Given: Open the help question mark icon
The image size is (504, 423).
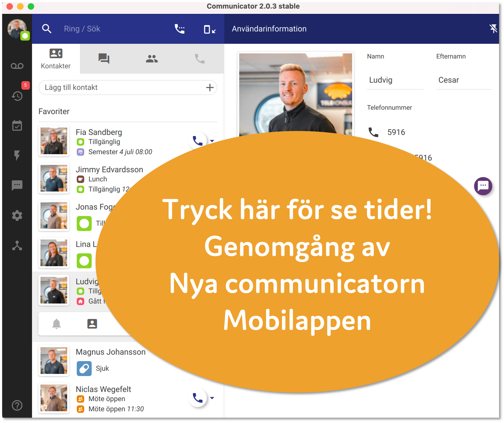Looking at the screenshot, I should pyautogui.click(x=17, y=405).
